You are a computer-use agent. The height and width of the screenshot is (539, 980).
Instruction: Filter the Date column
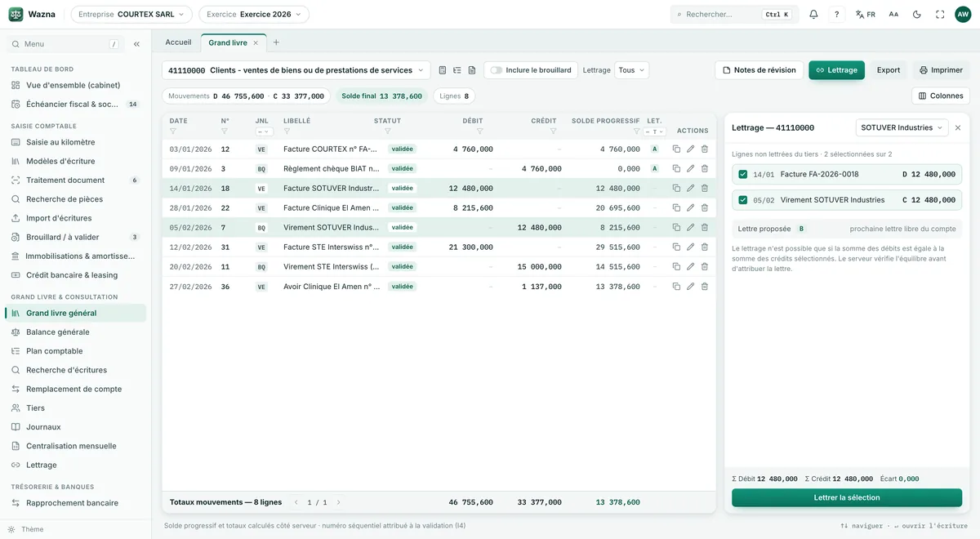tap(173, 131)
